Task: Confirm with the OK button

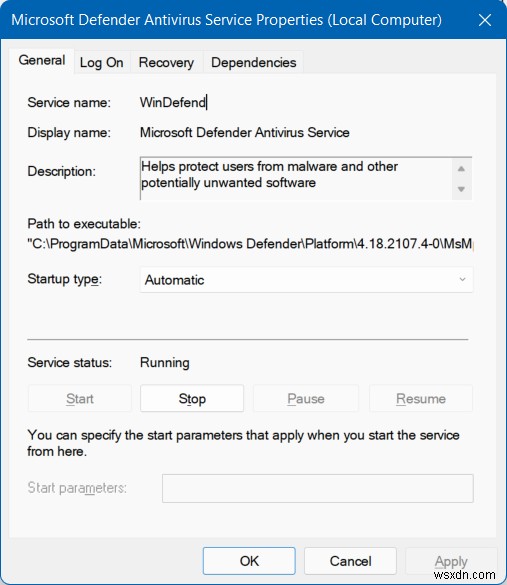Action: tap(249, 561)
